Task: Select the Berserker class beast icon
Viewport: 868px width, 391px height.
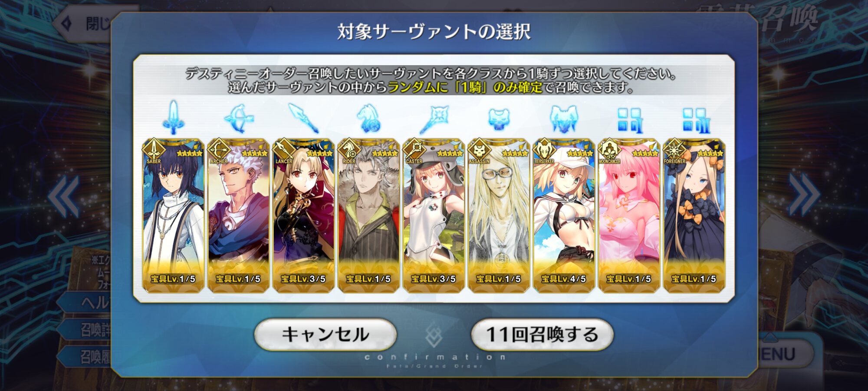Action: tap(564, 119)
